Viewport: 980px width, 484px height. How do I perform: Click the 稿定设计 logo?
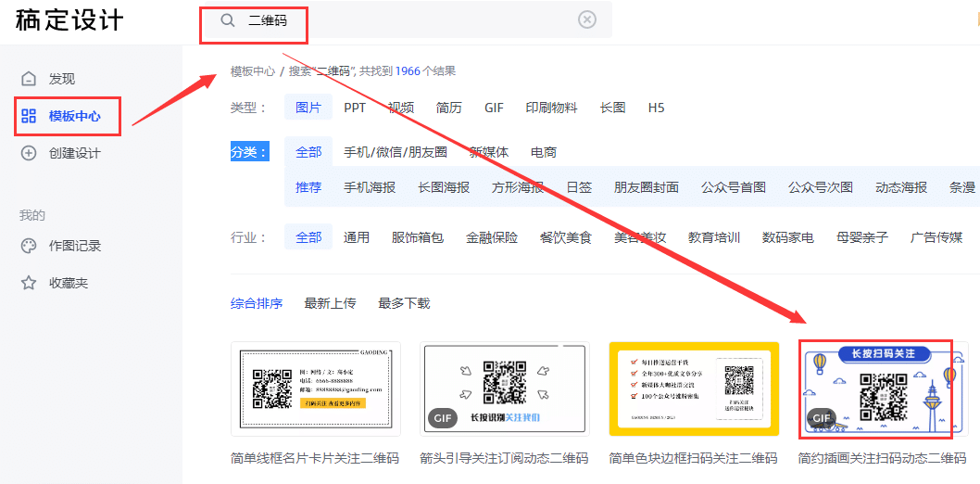(x=69, y=20)
